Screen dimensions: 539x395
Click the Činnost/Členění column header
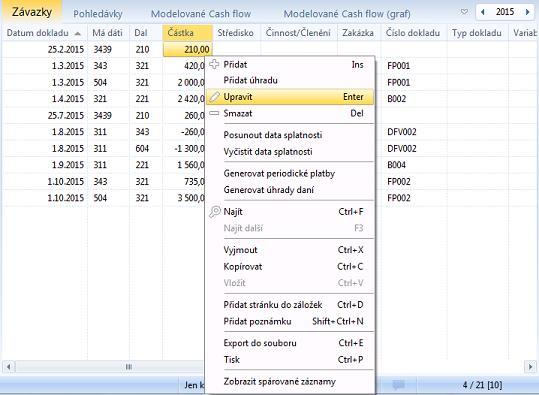point(299,33)
